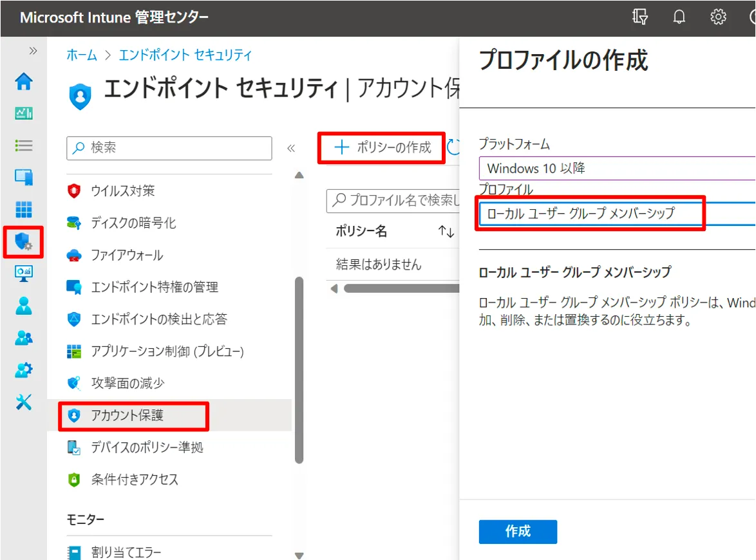Open Endpoint security shield icon in sidebar
The width and height of the screenshot is (756, 560).
point(24,241)
